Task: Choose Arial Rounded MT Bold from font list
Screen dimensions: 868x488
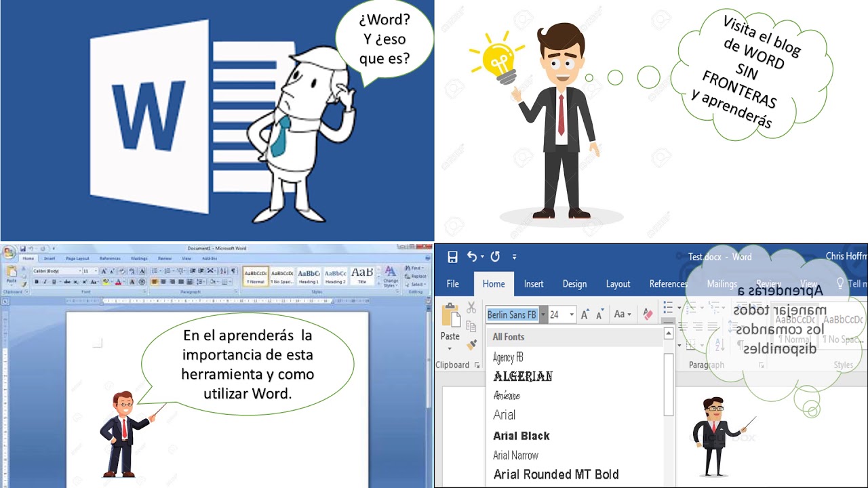Action: click(556, 474)
